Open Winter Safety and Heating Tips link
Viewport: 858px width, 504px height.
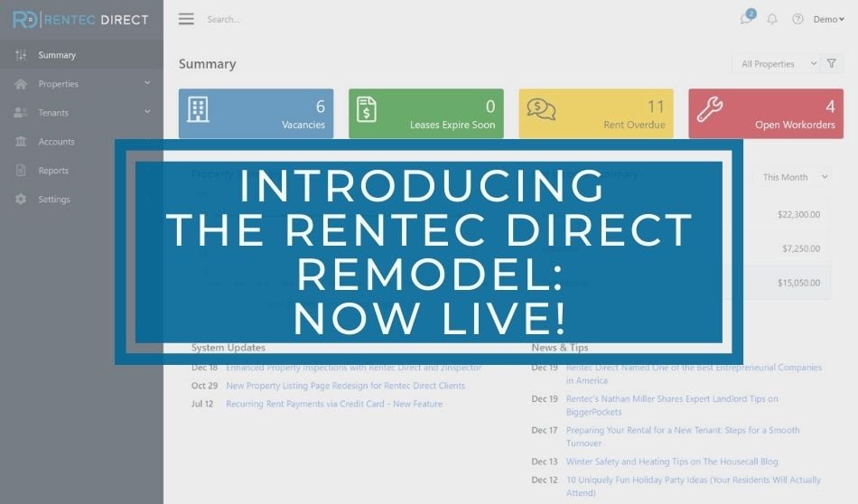[671, 462]
